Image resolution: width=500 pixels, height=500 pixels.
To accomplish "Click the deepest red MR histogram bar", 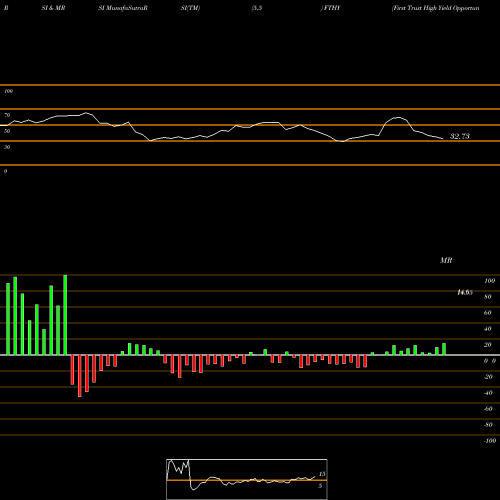I will pyautogui.click(x=80, y=376).
